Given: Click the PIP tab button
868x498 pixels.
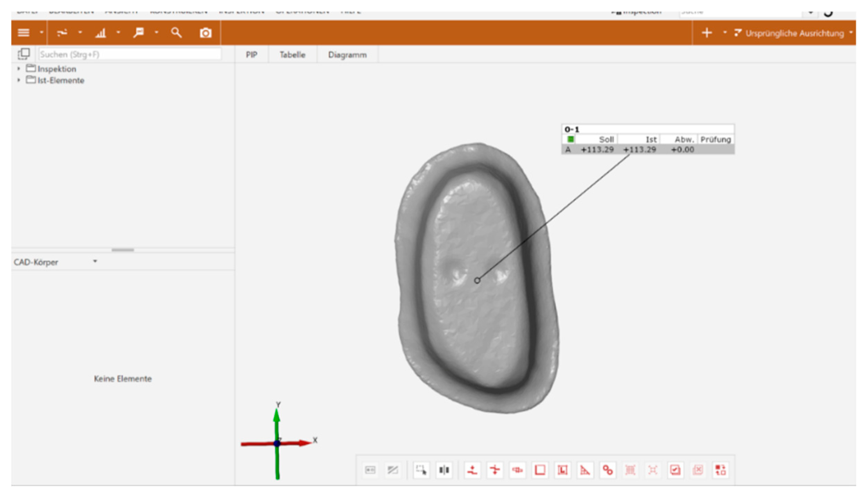Looking at the screenshot, I should (252, 55).
